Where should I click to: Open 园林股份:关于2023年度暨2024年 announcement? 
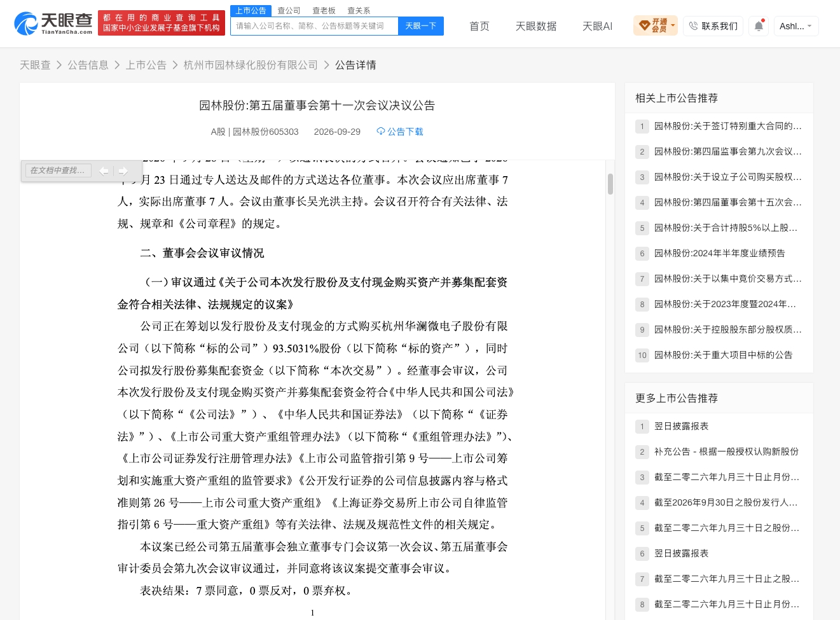pyautogui.click(x=725, y=304)
